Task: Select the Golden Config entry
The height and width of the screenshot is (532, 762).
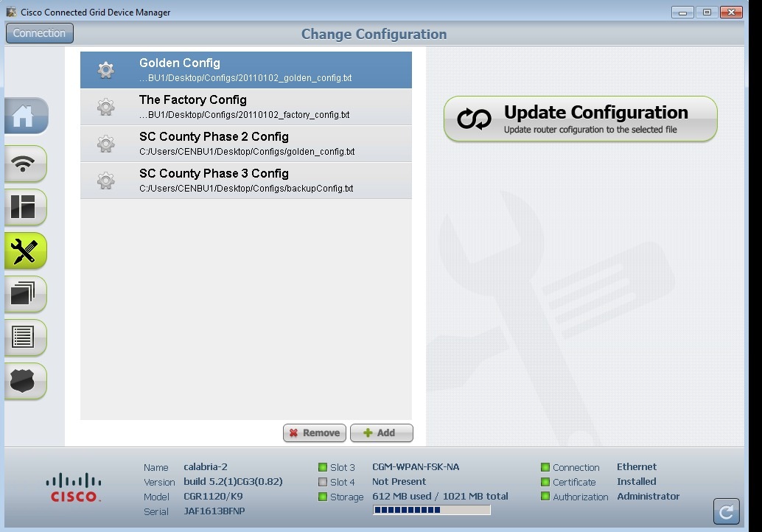Action: [x=246, y=70]
